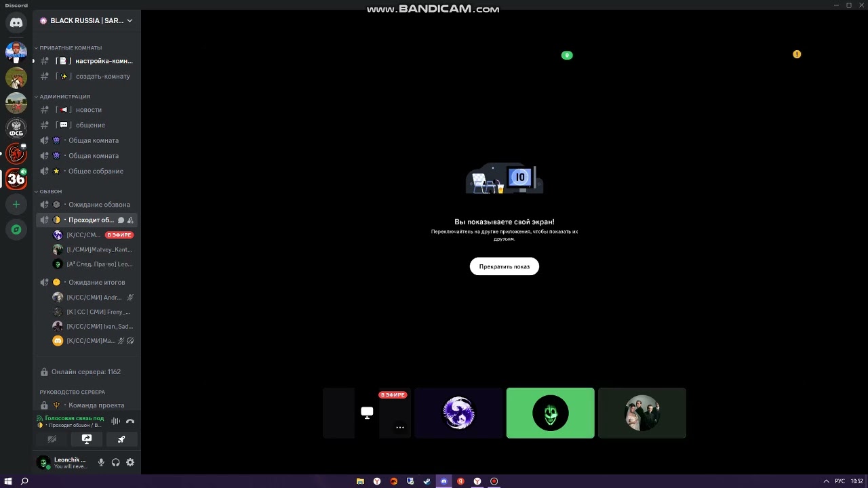868x488 pixels.
Task: Open Windows Start menu
Action: 8,481
